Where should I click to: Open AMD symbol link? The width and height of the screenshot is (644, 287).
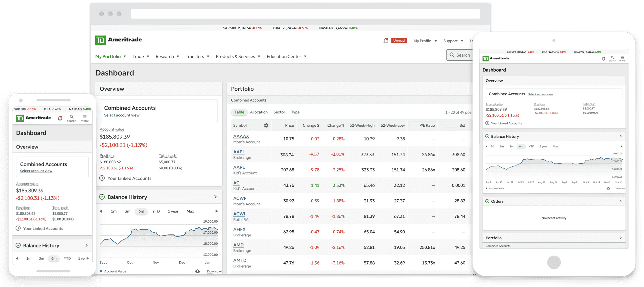tap(238, 245)
